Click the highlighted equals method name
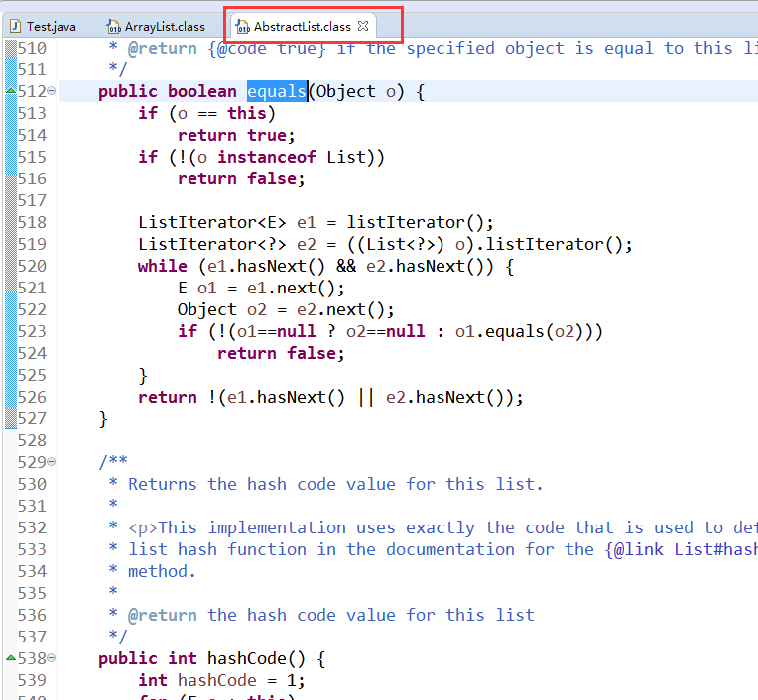758x700 pixels. coord(277,91)
